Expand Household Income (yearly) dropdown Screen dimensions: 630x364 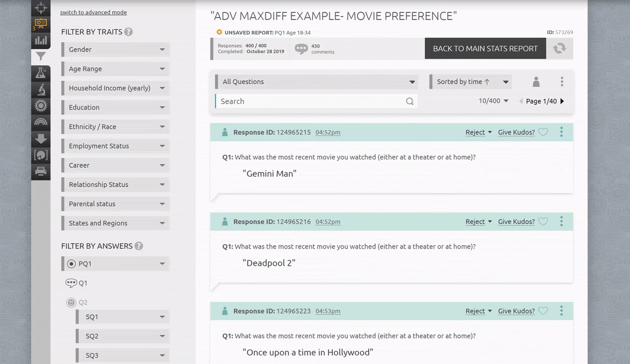116,88
